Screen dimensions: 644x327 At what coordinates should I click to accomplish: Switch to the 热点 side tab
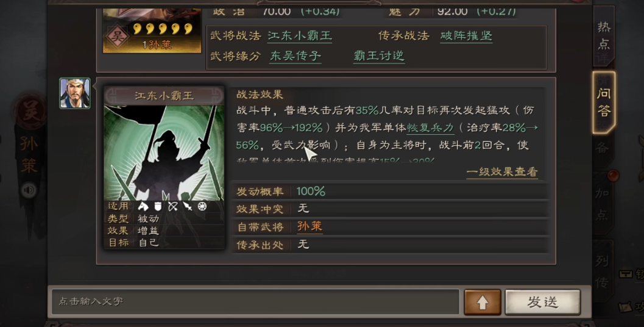click(x=604, y=36)
